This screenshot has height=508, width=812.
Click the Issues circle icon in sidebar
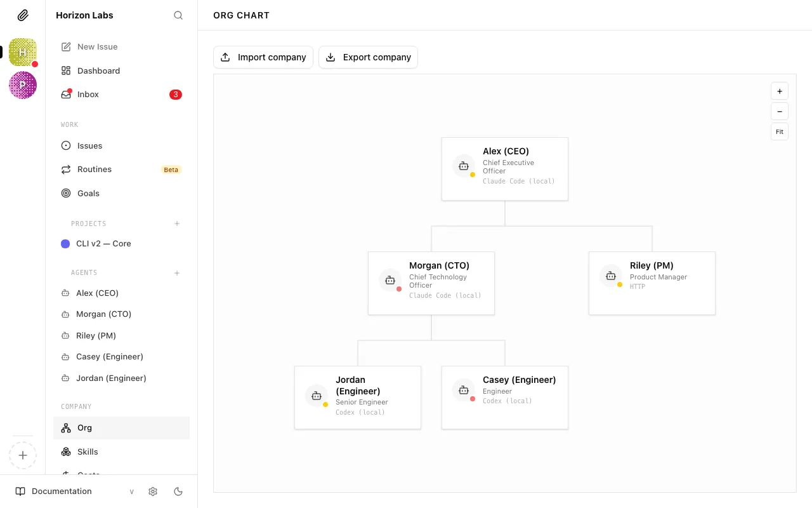pyautogui.click(x=66, y=146)
